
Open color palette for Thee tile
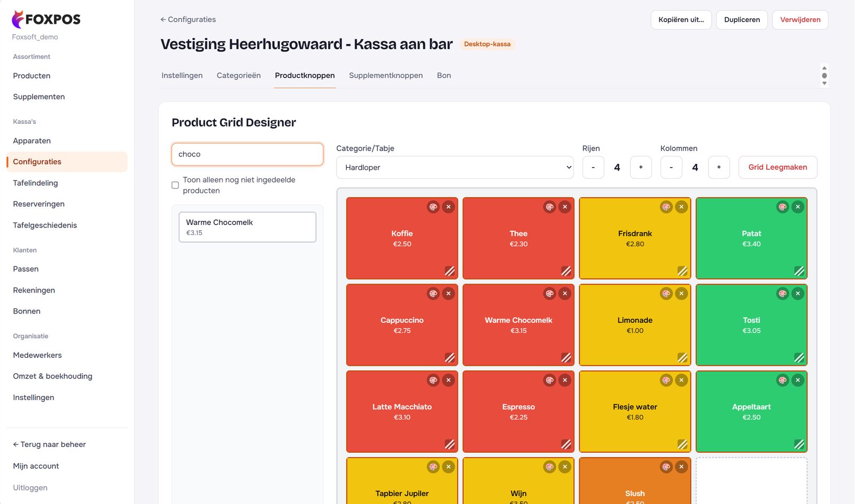click(x=550, y=207)
